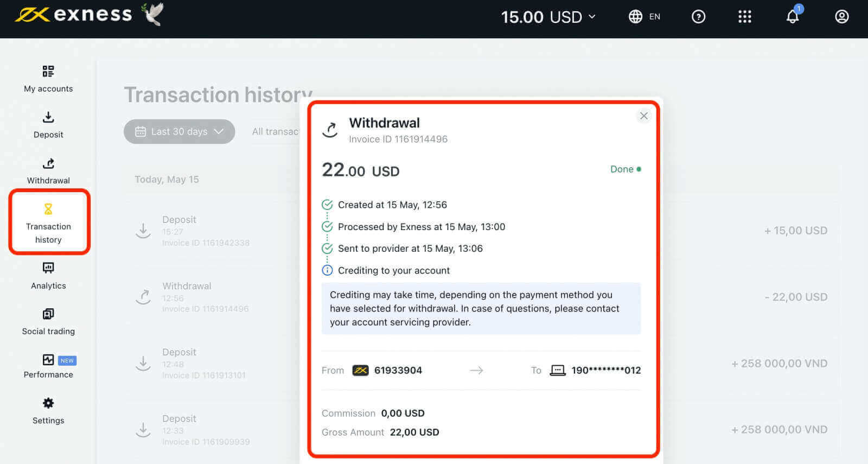The width and height of the screenshot is (868, 464).
Task: Open the apps grid menu
Action: tap(745, 17)
